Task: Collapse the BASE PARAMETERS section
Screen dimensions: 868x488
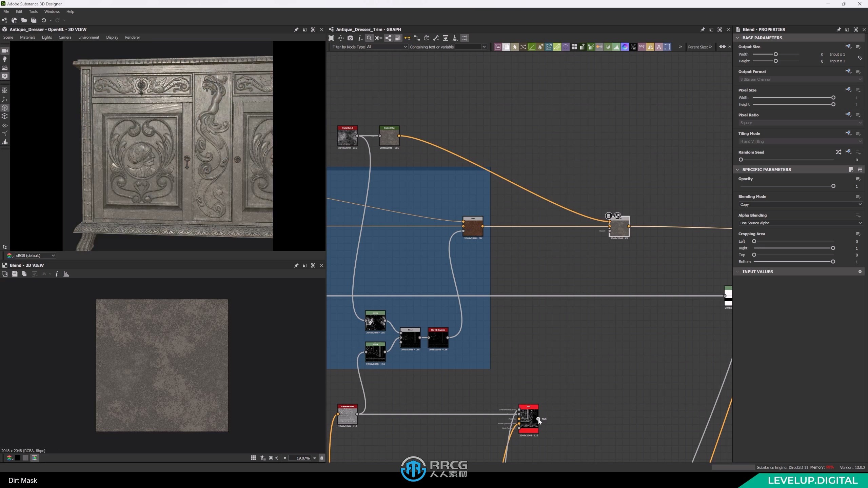Action: click(737, 38)
